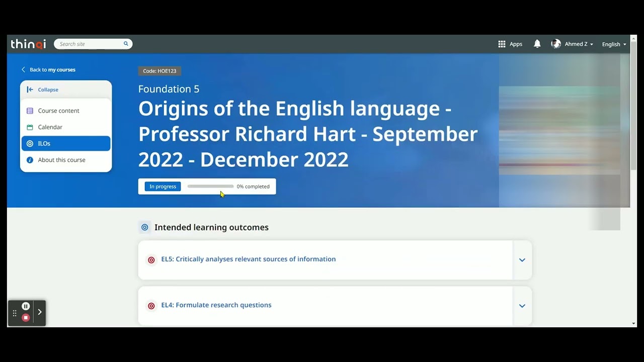Click the Foundation 5 subtitle
Screen dimensions: 644x362
169,89
